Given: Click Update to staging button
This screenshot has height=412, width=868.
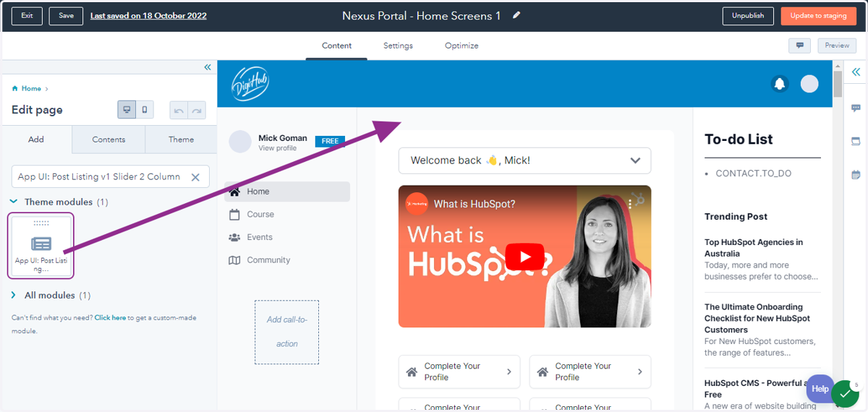Looking at the screenshot, I should 818,16.
